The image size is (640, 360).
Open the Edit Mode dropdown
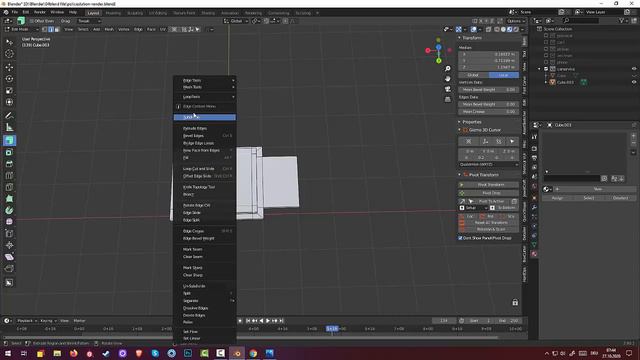click(x=21, y=29)
